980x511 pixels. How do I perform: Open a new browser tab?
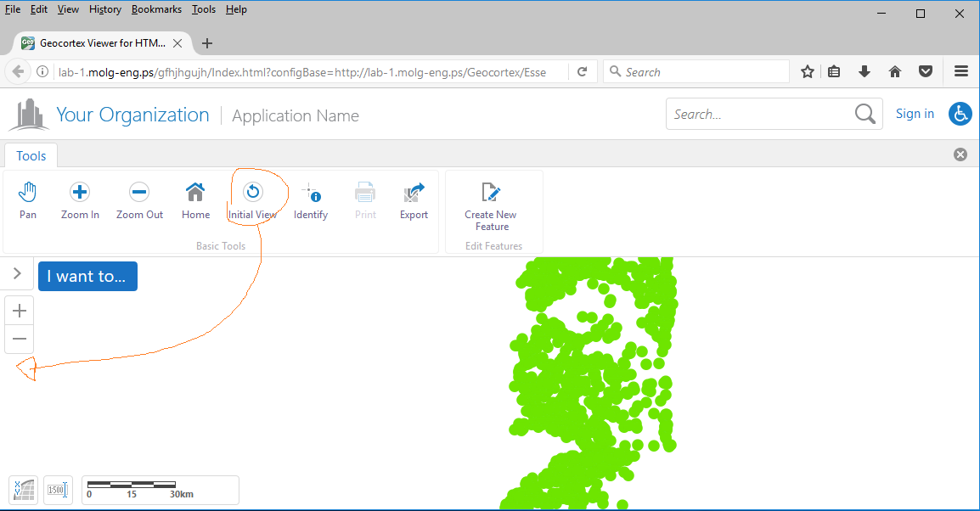(x=207, y=43)
